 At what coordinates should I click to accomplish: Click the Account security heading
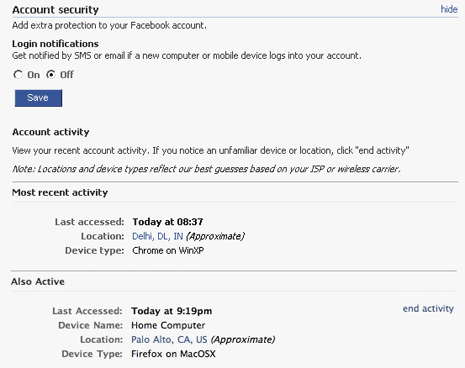55,10
